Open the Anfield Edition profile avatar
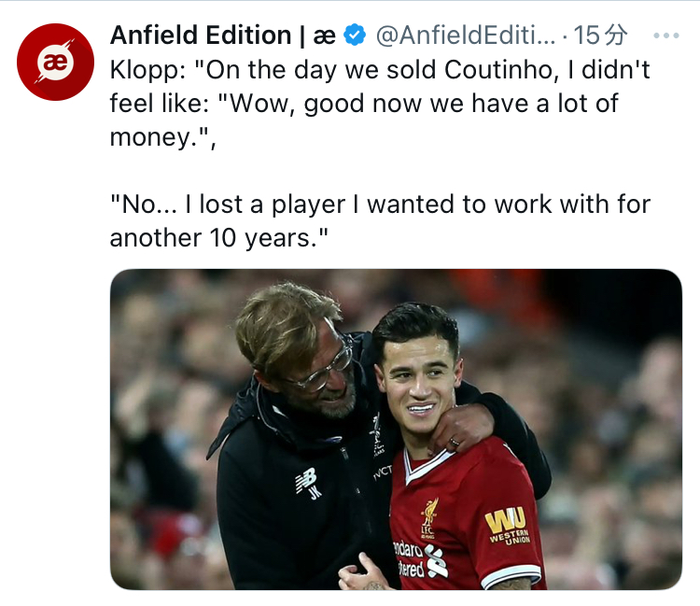This screenshot has width=700, height=606. coord(56,62)
